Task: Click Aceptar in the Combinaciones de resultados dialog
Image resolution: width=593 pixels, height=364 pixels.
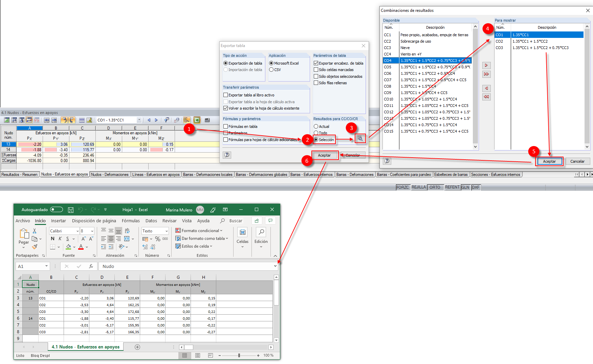Action: 549,161
